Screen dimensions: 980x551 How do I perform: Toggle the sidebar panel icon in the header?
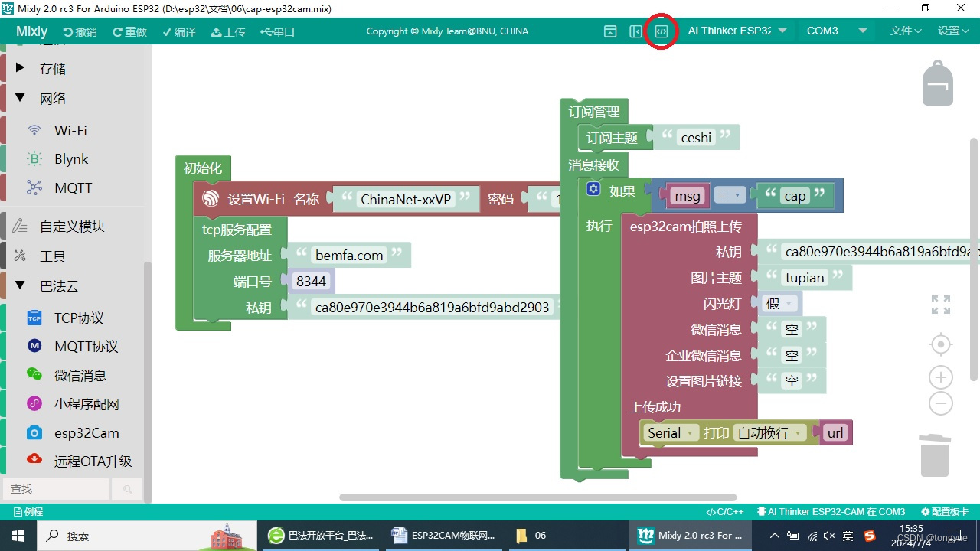(635, 31)
